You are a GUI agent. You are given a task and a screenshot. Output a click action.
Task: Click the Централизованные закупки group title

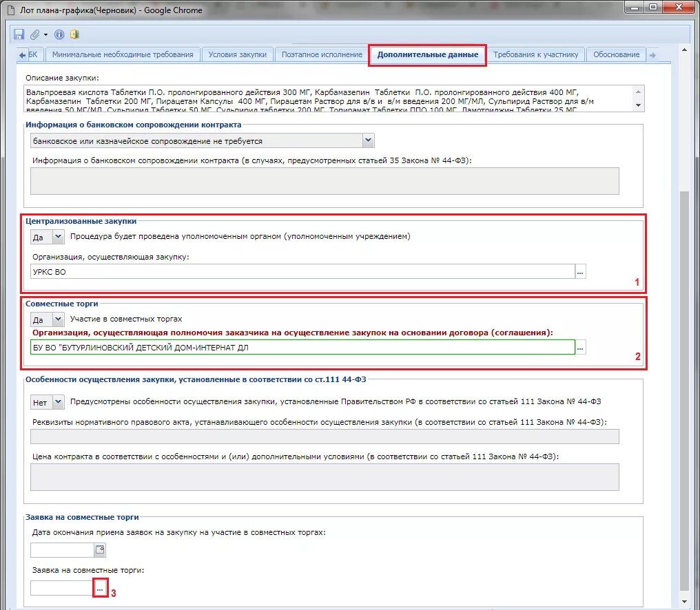(81, 221)
